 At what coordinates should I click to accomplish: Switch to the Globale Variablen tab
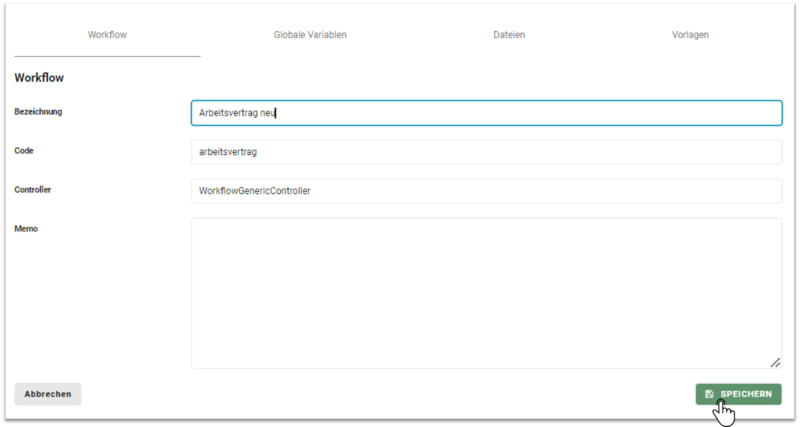tap(310, 35)
